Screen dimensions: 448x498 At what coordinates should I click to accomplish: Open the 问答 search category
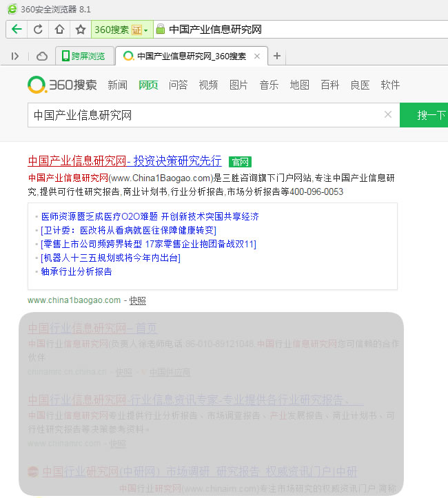point(179,85)
